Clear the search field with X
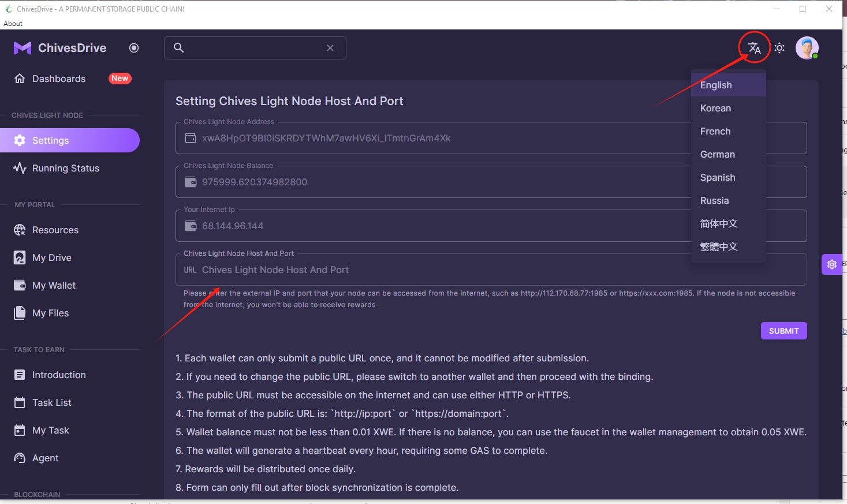847x504 pixels. tap(330, 48)
